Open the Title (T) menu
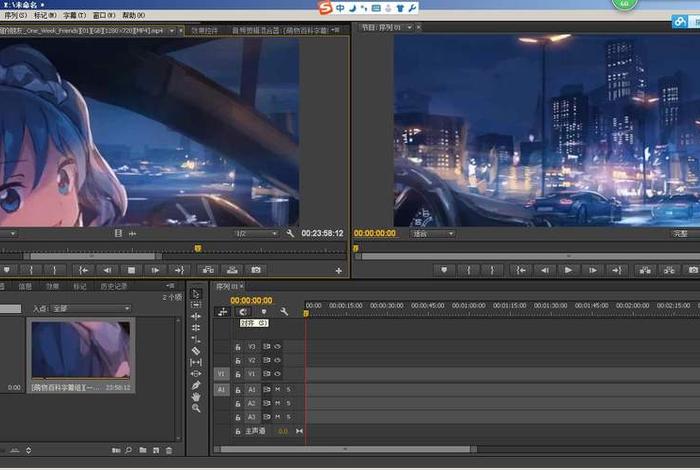The width and height of the screenshot is (700, 470). coord(75,15)
